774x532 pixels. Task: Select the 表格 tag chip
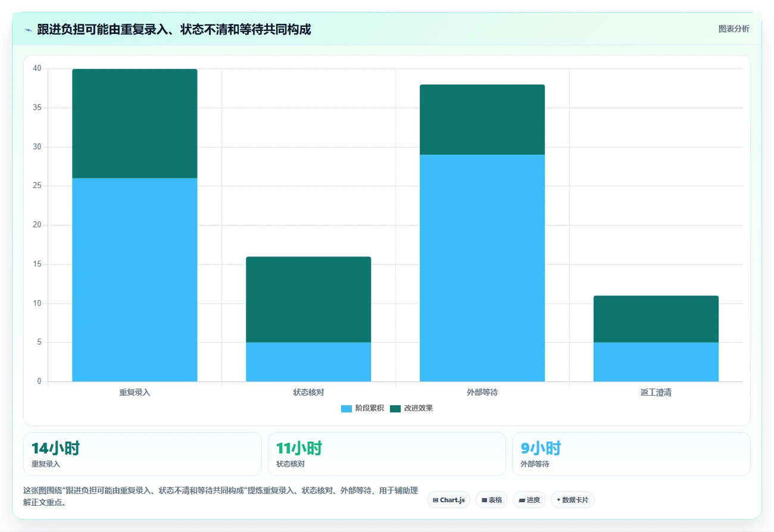pyautogui.click(x=492, y=500)
